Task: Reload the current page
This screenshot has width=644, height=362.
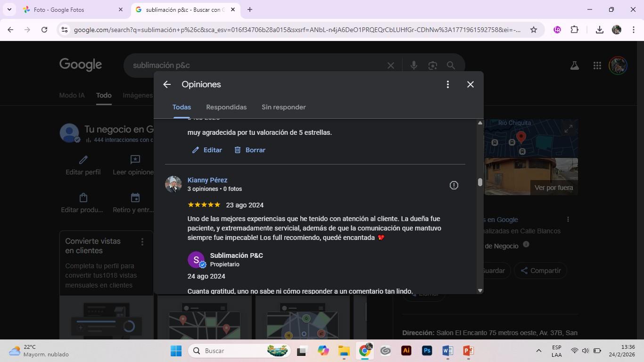Action: pos(44,30)
